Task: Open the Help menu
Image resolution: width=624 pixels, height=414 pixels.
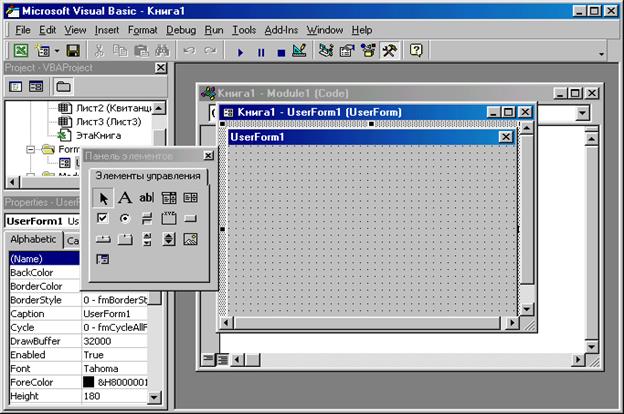Action: tap(362, 30)
